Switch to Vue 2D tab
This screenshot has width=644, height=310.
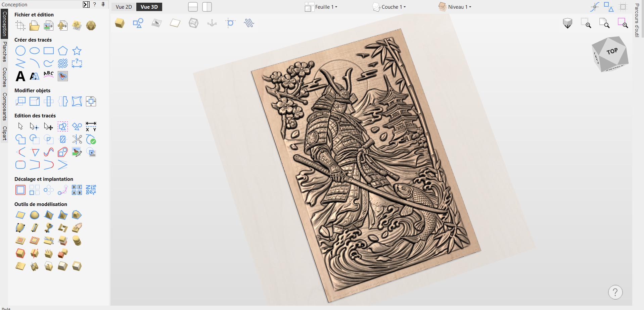[x=124, y=7]
